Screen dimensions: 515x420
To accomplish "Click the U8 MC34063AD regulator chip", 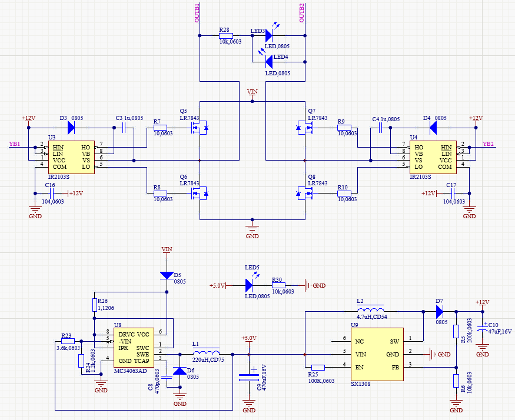I will (134, 348).
